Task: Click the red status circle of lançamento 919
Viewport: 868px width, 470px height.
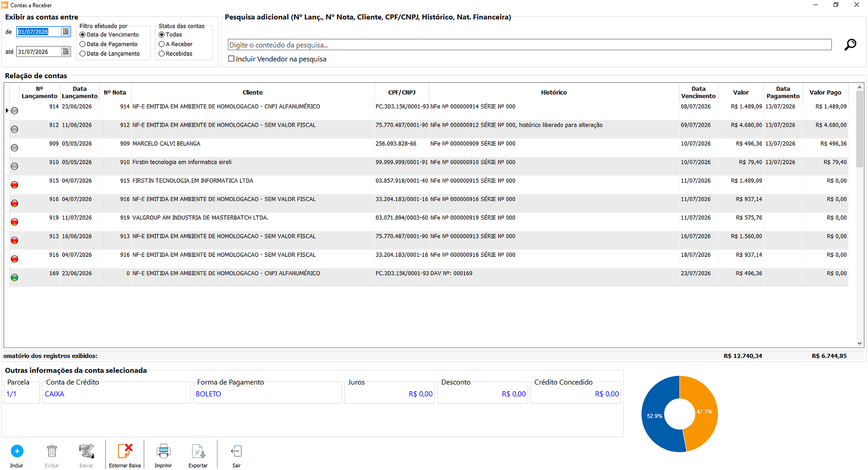Action: click(14, 222)
